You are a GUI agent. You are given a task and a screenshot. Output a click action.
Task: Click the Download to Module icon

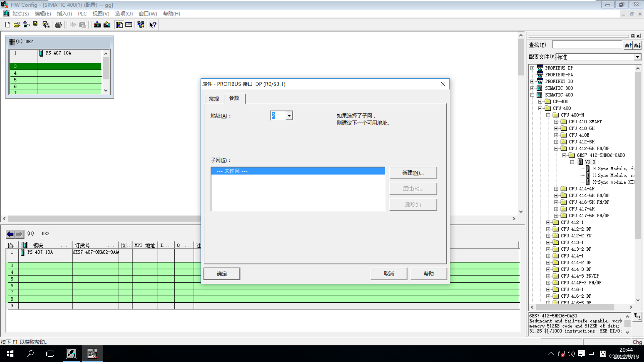pyautogui.click(x=97, y=25)
